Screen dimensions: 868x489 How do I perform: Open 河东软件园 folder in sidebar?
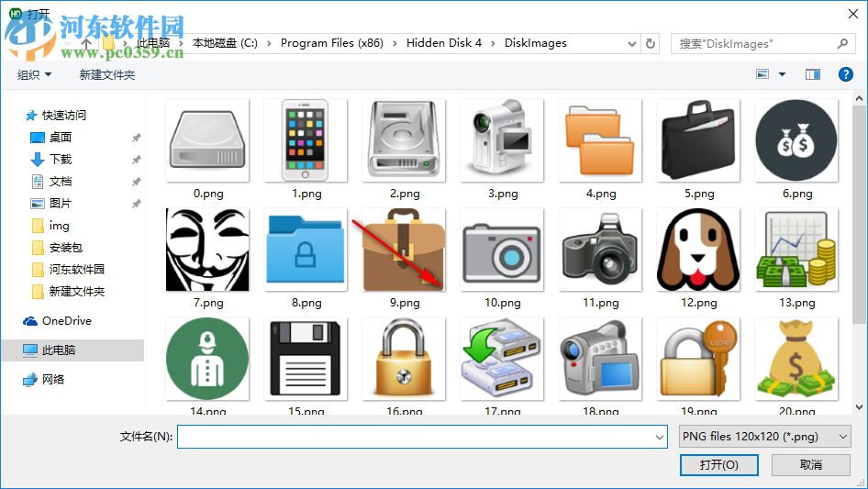(x=76, y=270)
